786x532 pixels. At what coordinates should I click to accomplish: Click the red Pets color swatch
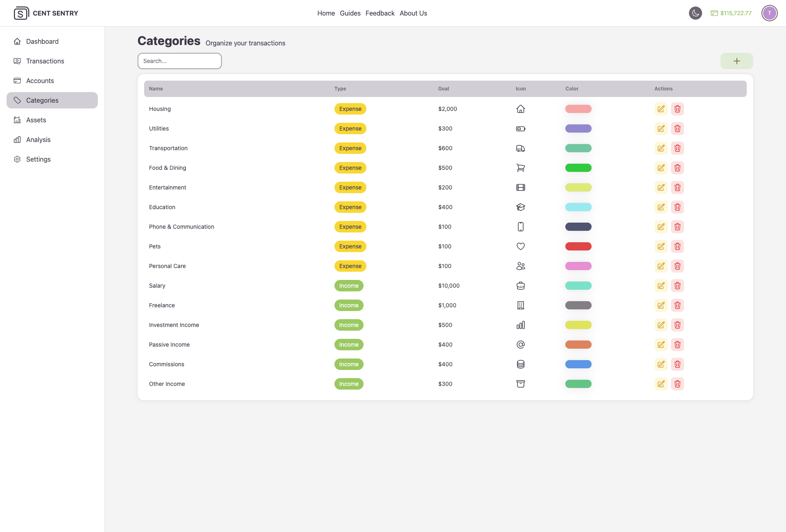click(x=578, y=246)
